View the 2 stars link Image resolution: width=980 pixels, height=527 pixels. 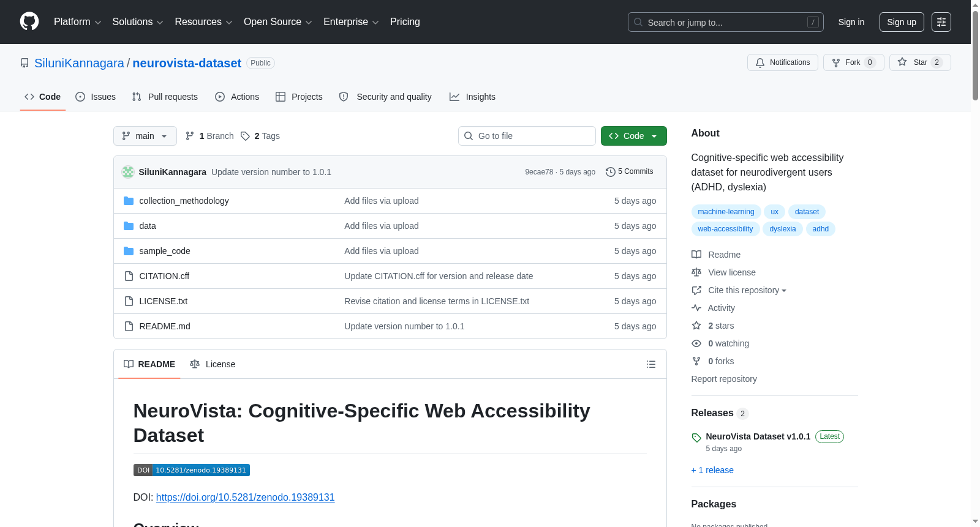713,326
